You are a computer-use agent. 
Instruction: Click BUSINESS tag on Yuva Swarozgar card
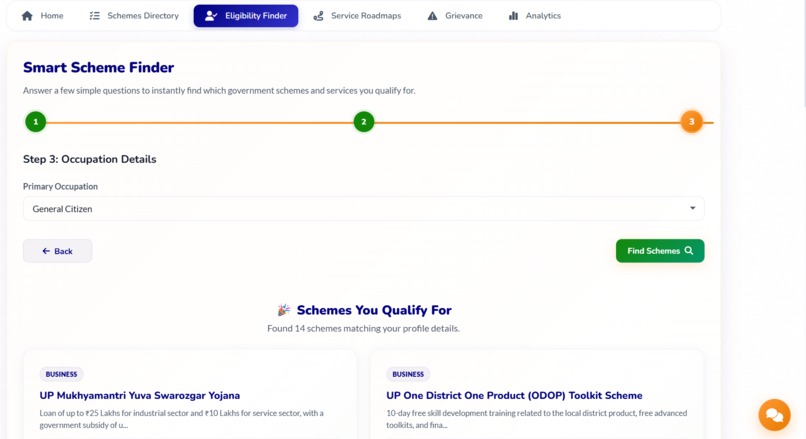pos(61,374)
